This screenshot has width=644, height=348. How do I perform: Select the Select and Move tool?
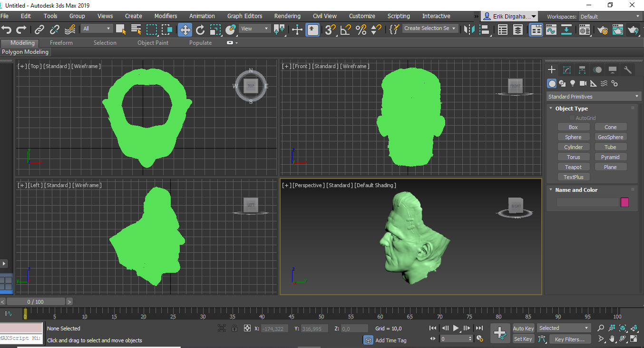[185, 30]
